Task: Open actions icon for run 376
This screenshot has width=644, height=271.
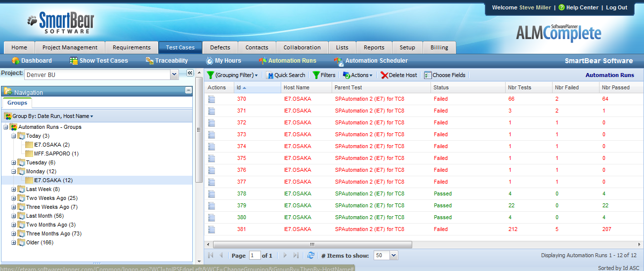Action: point(212,170)
